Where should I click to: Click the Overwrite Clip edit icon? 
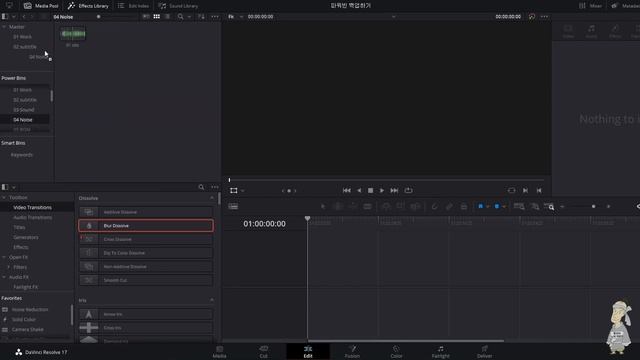[400, 207]
